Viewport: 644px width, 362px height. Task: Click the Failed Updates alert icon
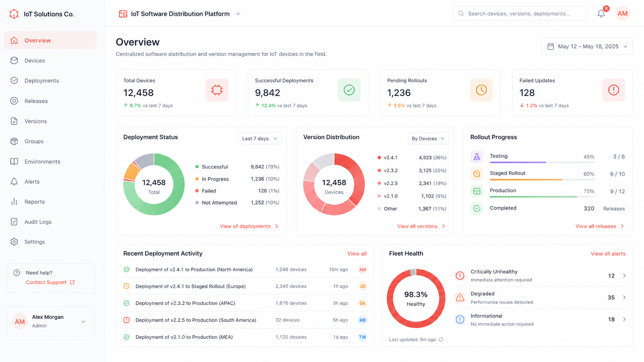pos(613,90)
